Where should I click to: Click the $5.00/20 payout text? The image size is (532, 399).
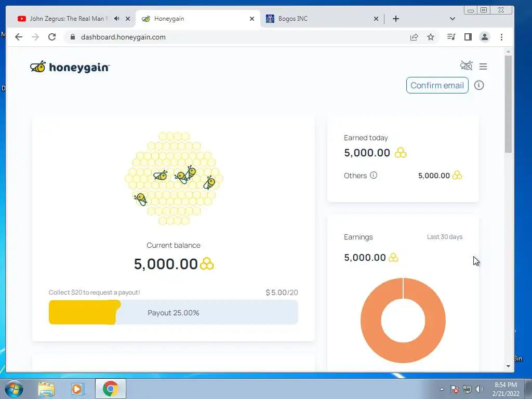click(x=282, y=292)
